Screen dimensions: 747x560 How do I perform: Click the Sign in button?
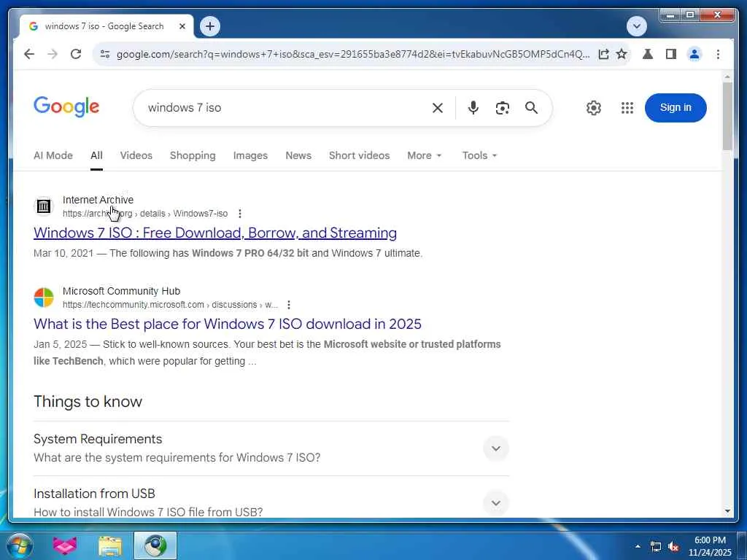click(x=676, y=108)
